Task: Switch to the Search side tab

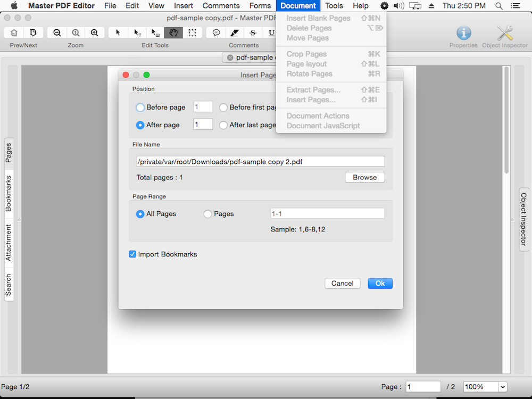Action: pyautogui.click(x=9, y=285)
